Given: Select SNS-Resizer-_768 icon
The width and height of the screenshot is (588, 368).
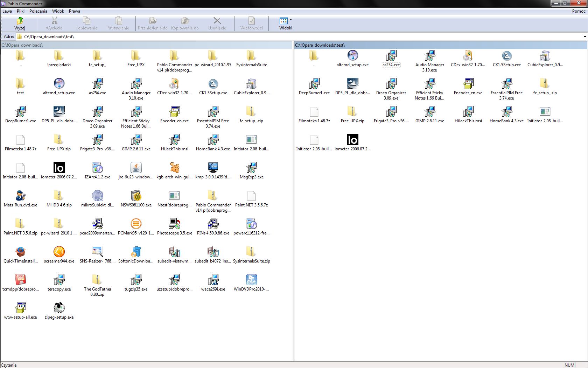Looking at the screenshot, I should (x=97, y=252).
